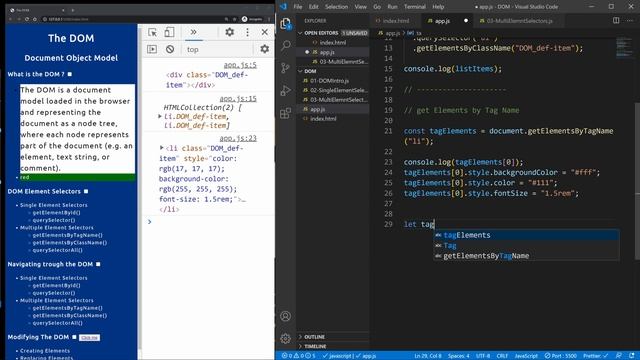The width and height of the screenshot is (640, 360).
Task: Reload the browser page
Action: point(27,19)
